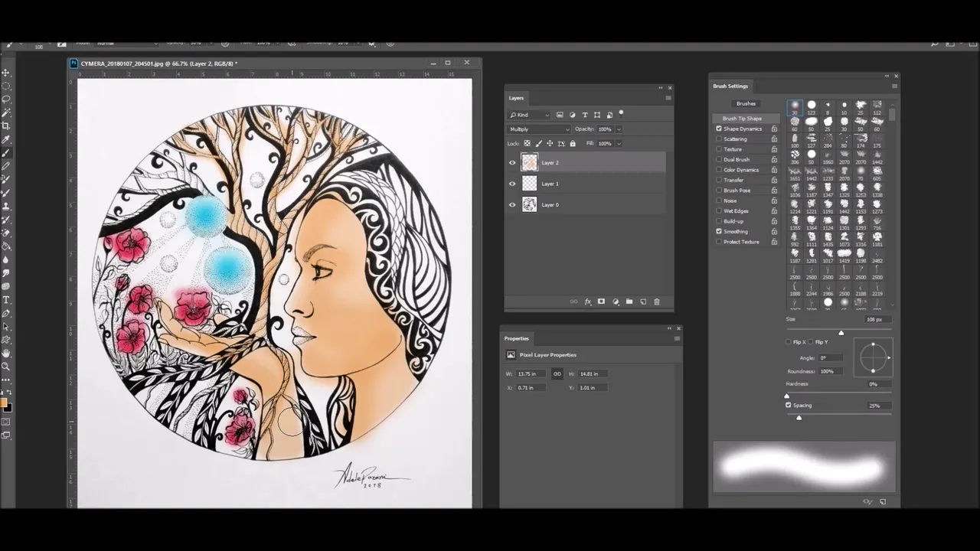Screen dimensions: 980x551
Task: Enable Scattering checkbox
Action: (719, 139)
